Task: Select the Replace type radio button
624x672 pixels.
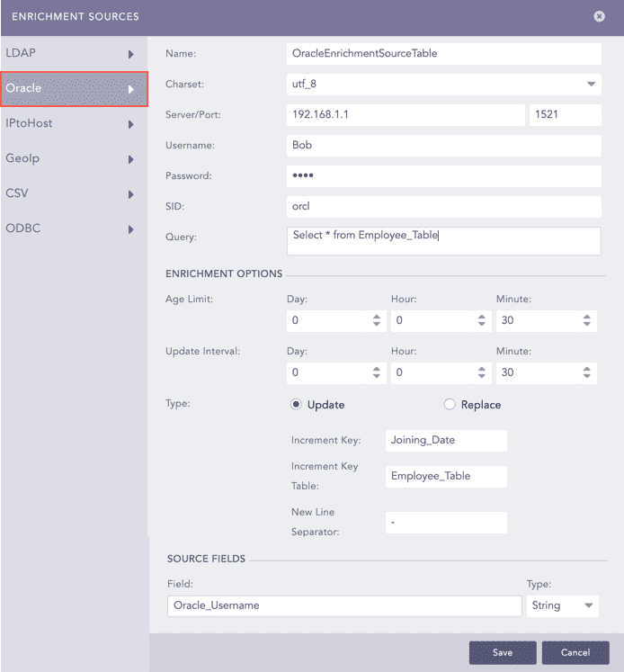Action: click(x=450, y=405)
